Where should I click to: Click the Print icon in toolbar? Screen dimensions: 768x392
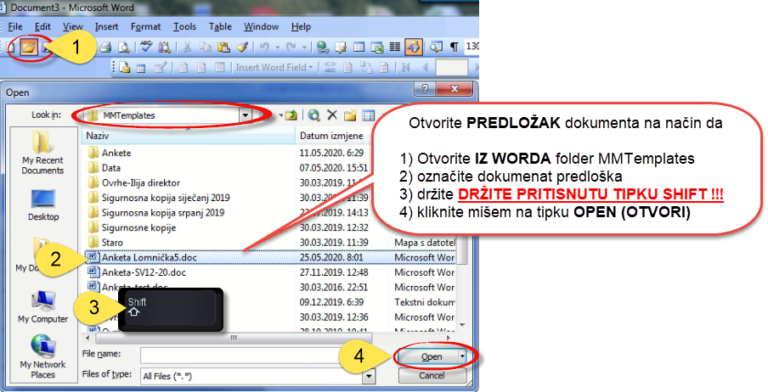[x=105, y=47]
